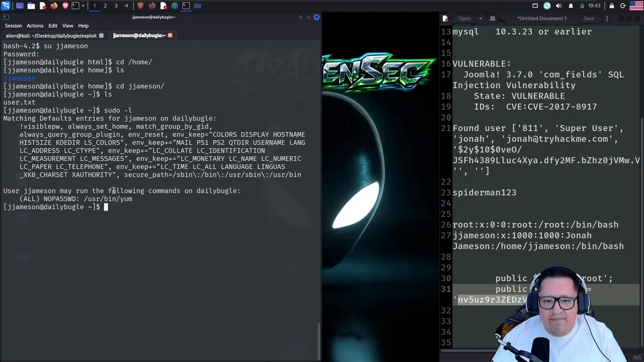Switch to workspace 3

click(116, 6)
